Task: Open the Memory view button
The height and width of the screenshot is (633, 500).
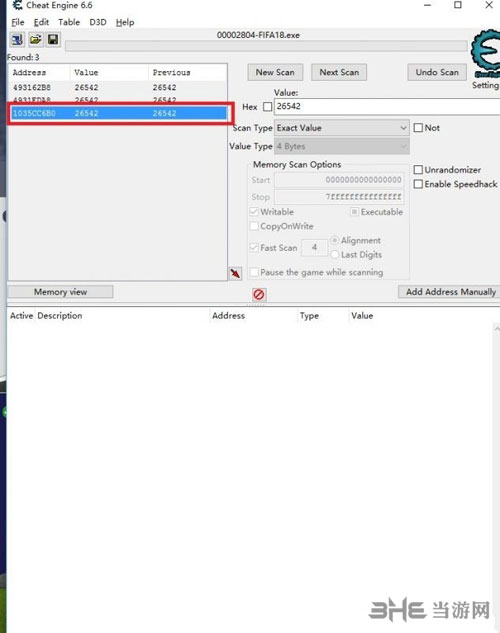Action: pos(60,292)
